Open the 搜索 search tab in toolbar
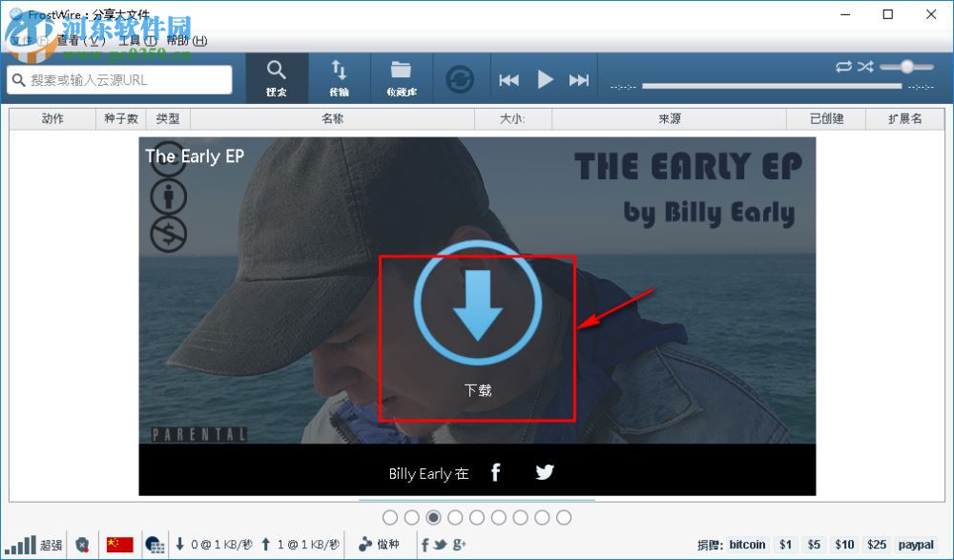954x560 pixels. [x=277, y=78]
